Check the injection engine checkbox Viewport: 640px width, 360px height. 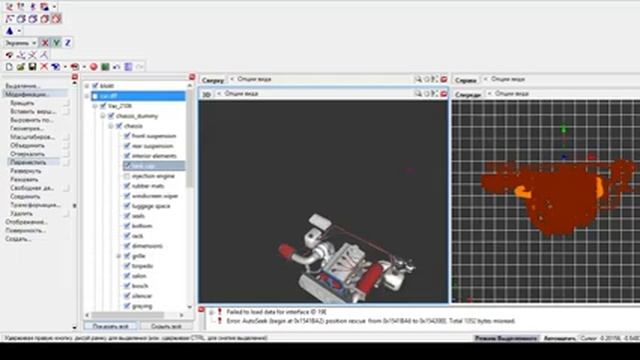click(x=127, y=176)
